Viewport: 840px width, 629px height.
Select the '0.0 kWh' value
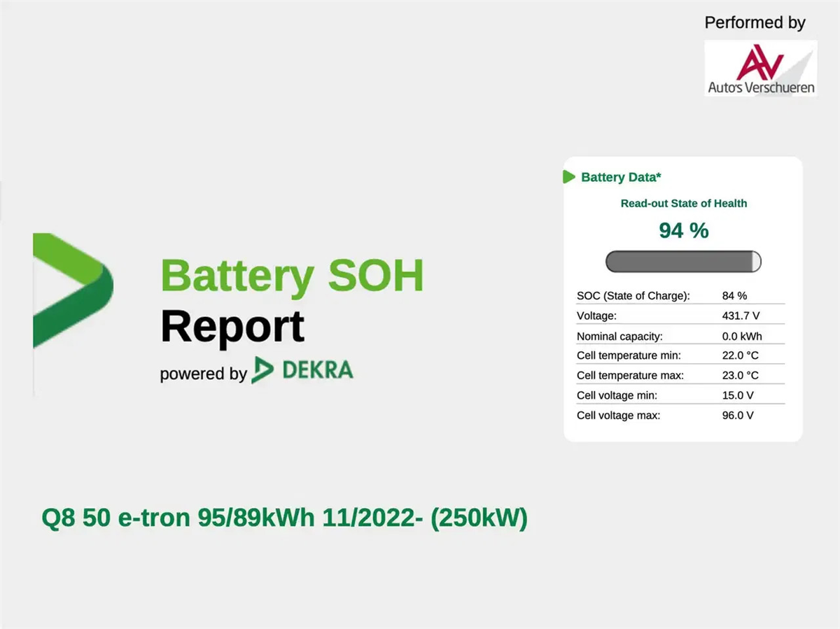742,337
